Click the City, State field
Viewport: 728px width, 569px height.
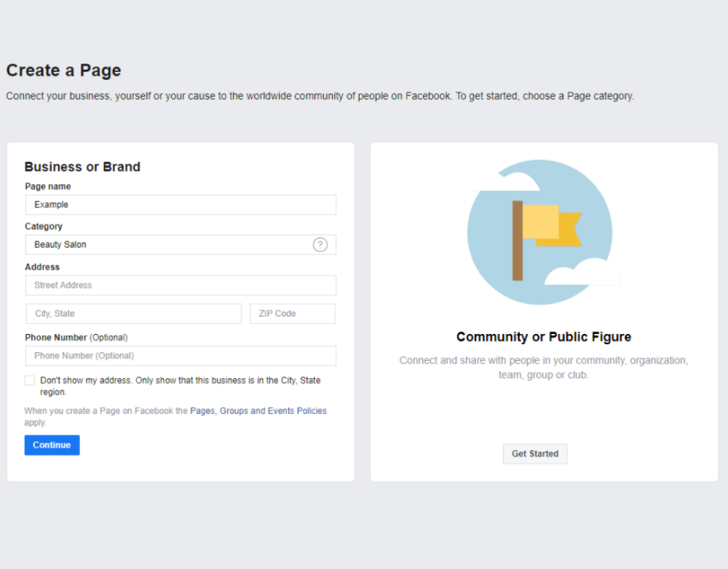tap(133, 313)
